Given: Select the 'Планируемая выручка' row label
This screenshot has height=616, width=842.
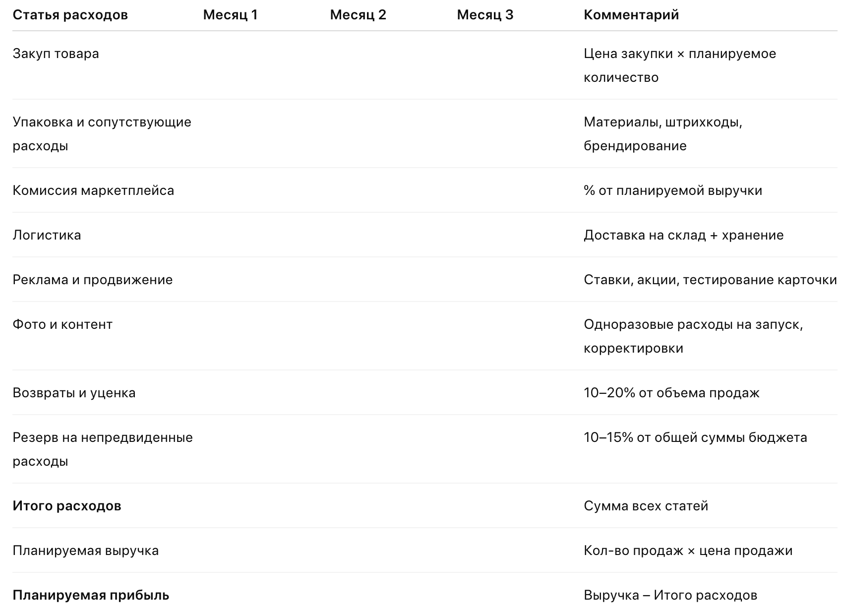Looking at the screenshot, I should click(85, 551).
